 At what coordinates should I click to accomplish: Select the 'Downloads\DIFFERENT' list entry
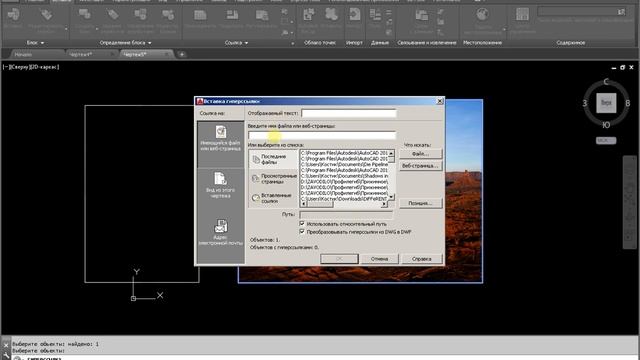pyautogui.click(x=344, y=198)
